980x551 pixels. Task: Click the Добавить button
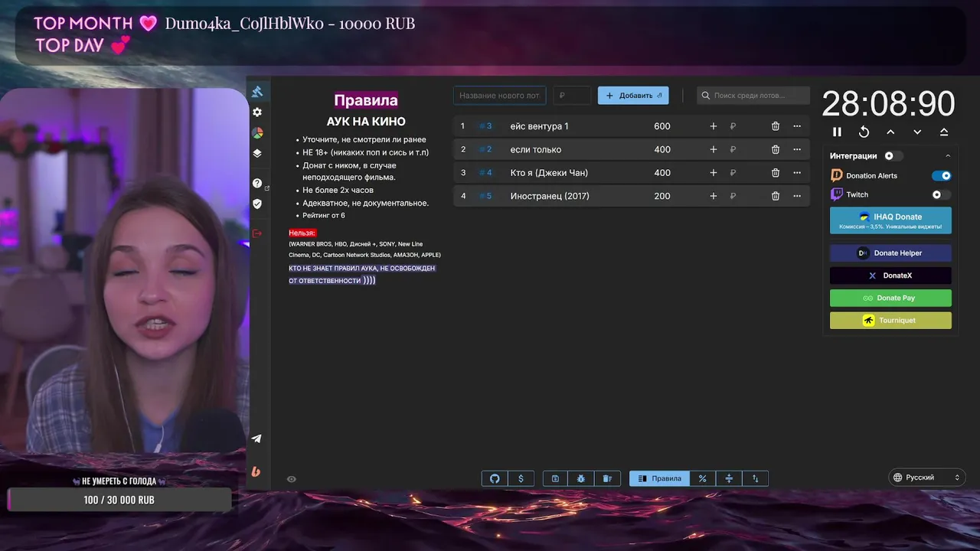(633, 96)
